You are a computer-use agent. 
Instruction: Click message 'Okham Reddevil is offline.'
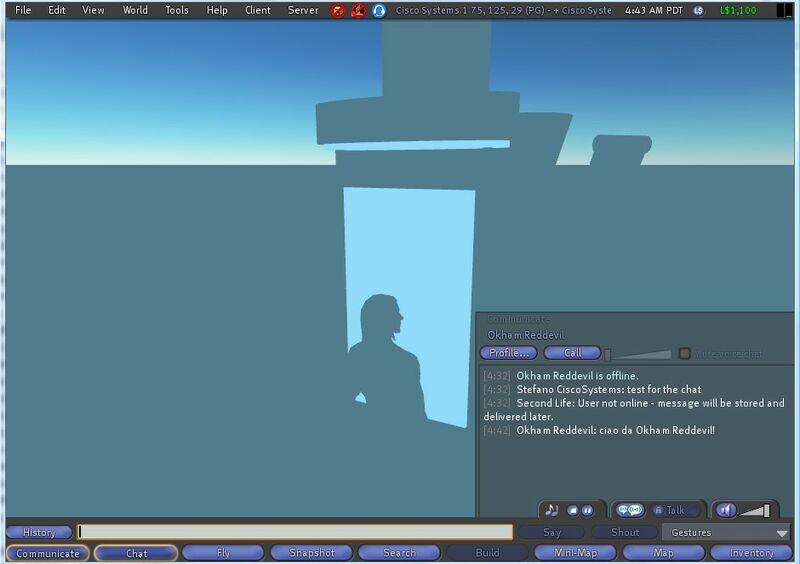(x=578, y=376)
